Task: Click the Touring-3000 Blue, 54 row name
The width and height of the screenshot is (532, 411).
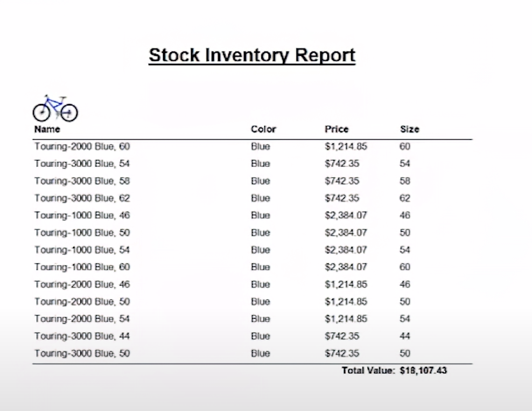Action: click(82, 164)
